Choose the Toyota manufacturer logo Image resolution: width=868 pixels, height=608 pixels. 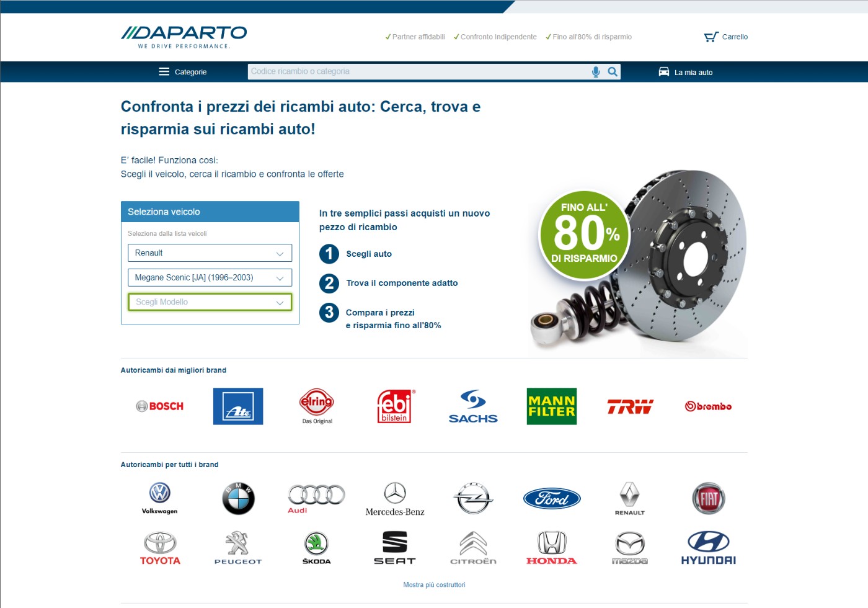pos(160,548)
